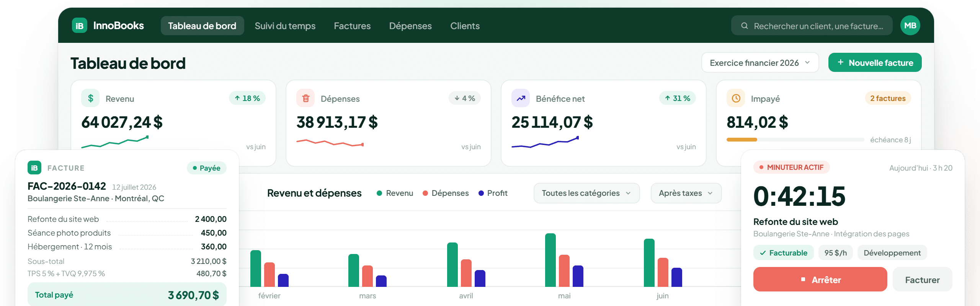This screenshot has width=980, height=306.
Task: Click the Impayé amount 814,02 $
Action: click(x=757, y=122)
